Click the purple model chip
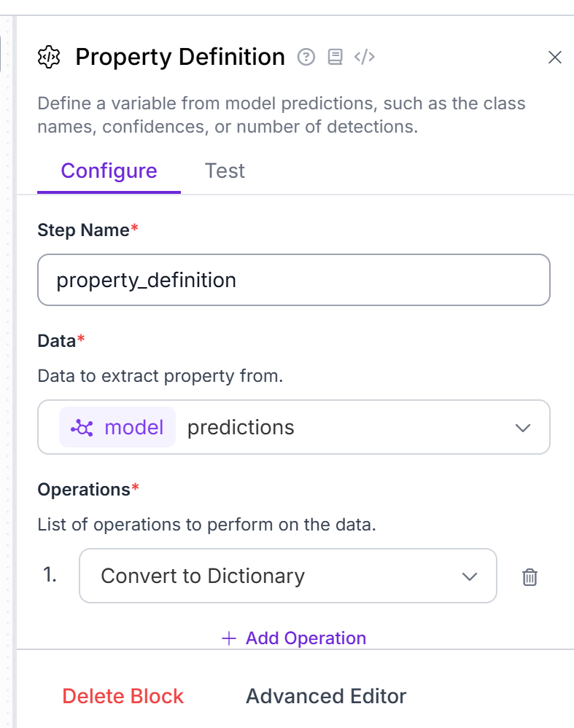 click(117, 427)
